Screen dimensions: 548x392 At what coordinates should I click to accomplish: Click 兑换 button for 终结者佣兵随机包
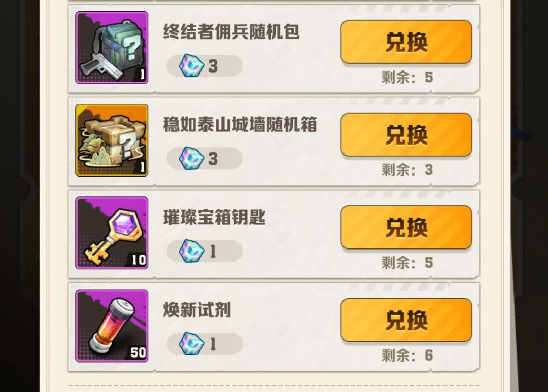click(x=406, y=42)
